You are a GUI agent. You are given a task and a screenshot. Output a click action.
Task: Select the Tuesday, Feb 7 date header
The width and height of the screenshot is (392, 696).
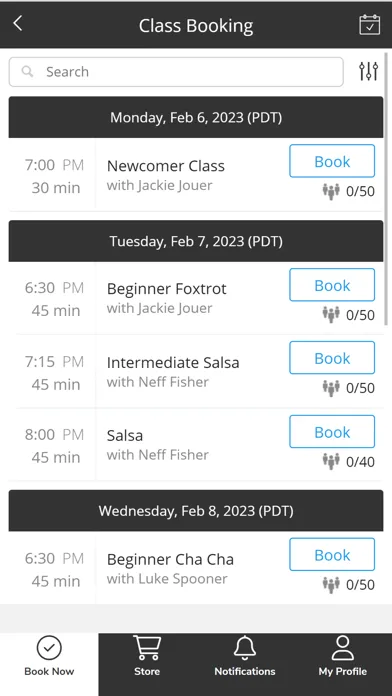pos(196,241)
